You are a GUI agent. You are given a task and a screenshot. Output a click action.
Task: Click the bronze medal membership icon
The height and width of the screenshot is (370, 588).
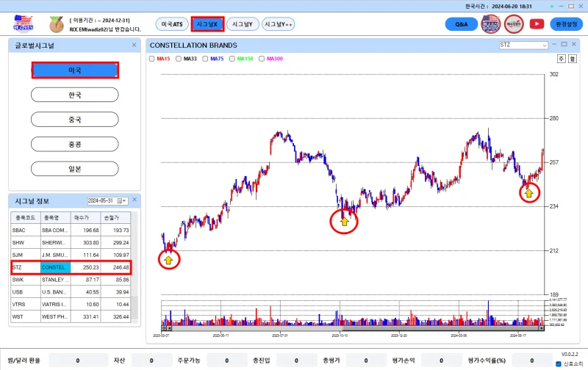[x=57, y=24]
